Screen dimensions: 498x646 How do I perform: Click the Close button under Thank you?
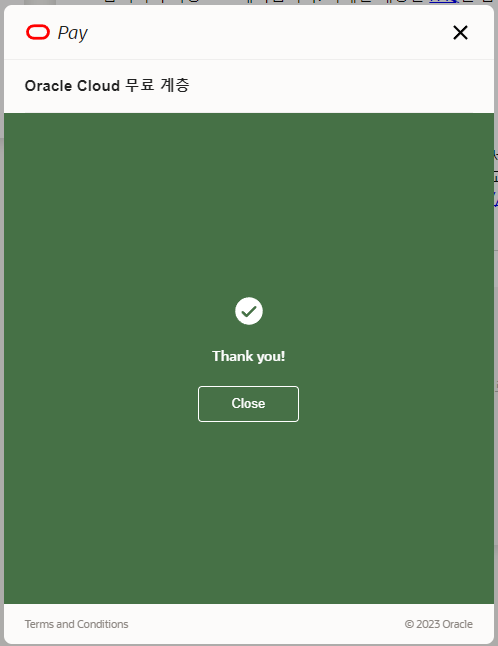(248, 404)
